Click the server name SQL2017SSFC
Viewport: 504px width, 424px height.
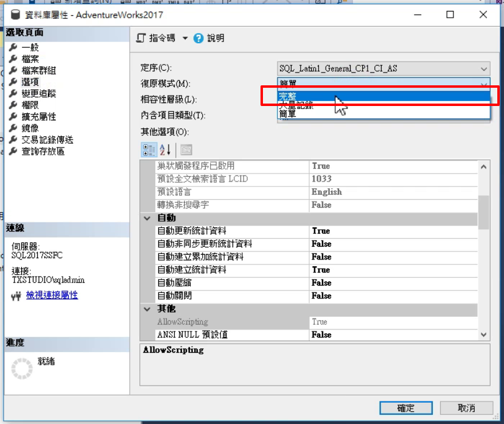[x=37, y=255]
